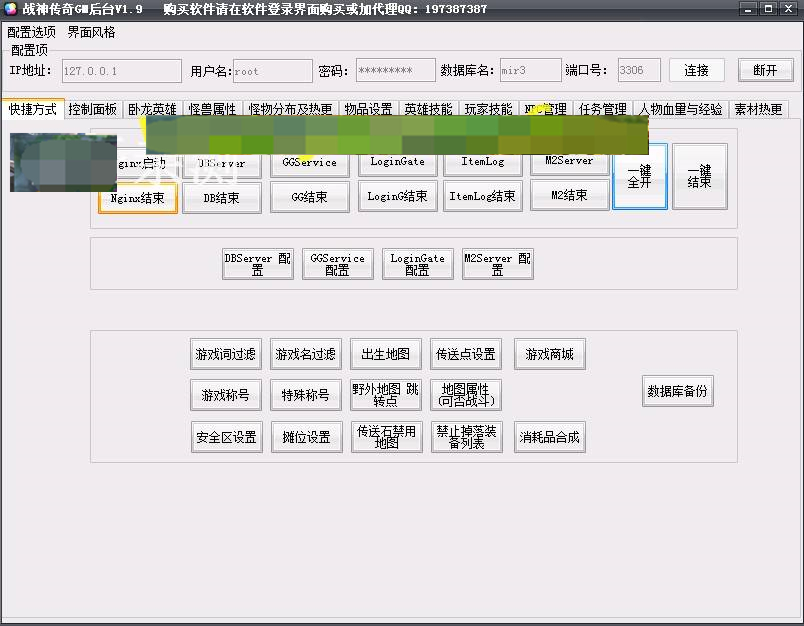The height and width of the screenshot is (626, 804).
Task: Open the 游戏商城 editor
Action: point(550,354)
